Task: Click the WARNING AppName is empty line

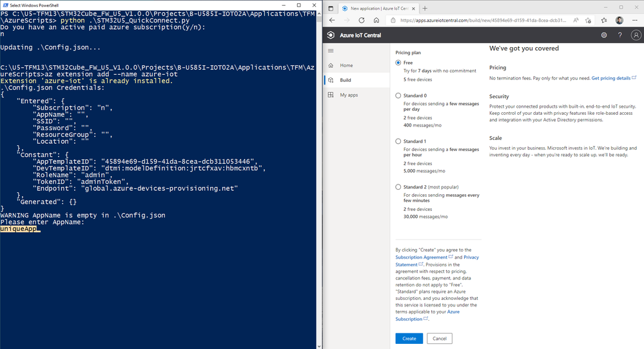Action: point(83,215)
